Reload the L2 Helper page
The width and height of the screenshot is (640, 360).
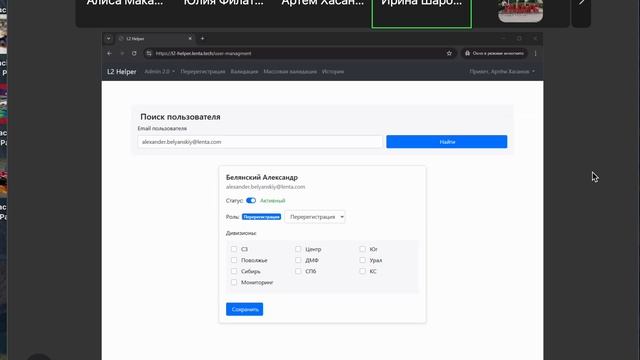(x=134, y=53)
